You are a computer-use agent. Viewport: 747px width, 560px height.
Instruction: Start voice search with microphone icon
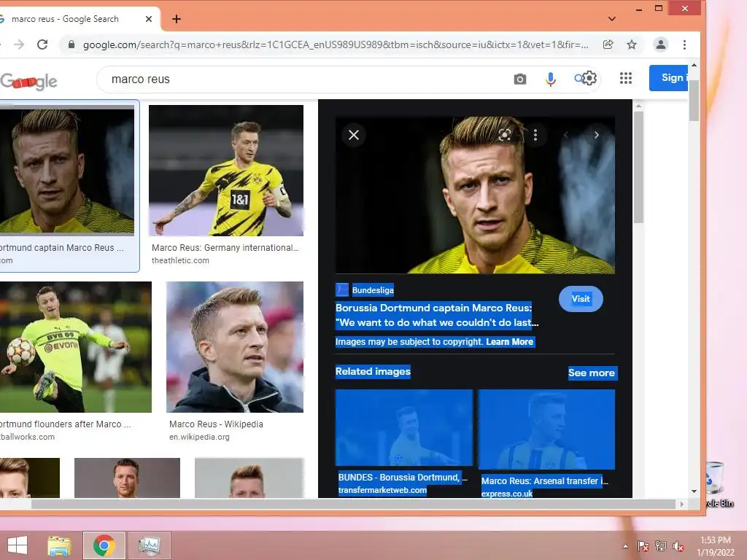550,79
